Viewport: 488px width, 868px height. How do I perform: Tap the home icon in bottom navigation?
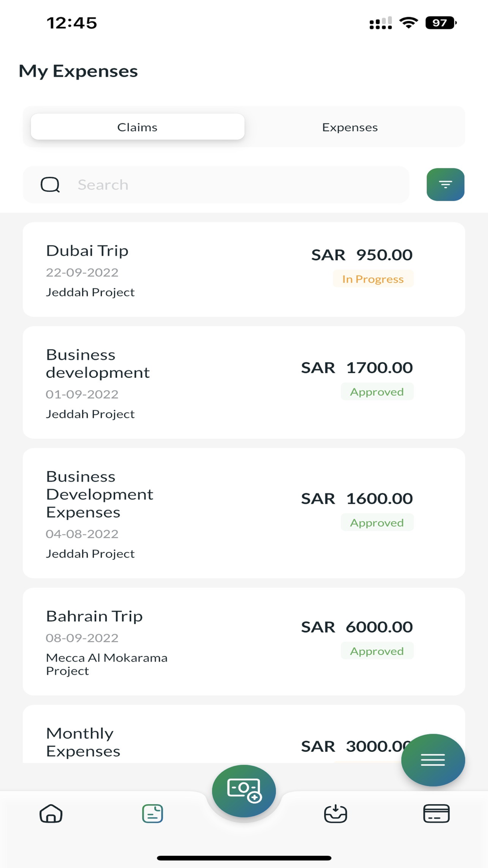click(51, 814)
